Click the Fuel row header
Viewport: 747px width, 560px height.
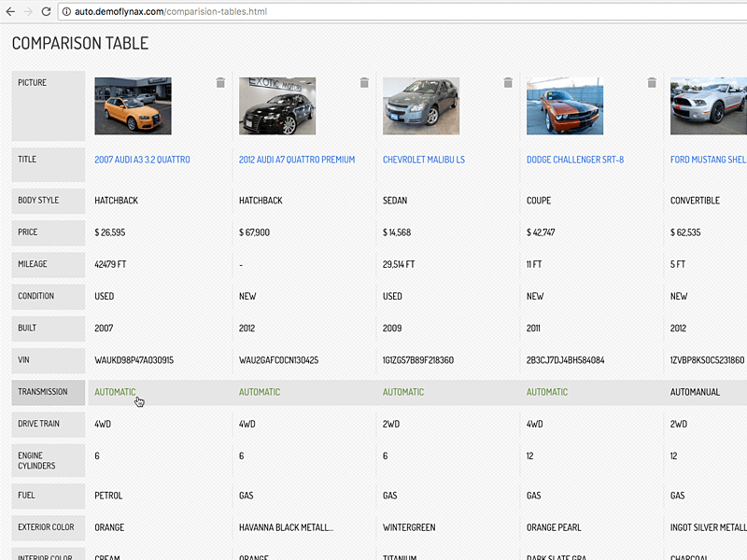tap(49, 496)
